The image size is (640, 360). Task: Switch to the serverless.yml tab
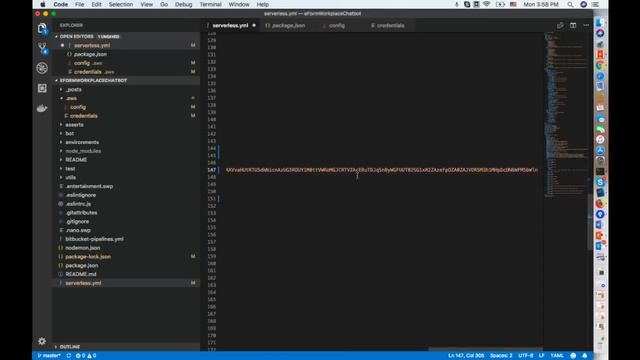coord(231,25)
